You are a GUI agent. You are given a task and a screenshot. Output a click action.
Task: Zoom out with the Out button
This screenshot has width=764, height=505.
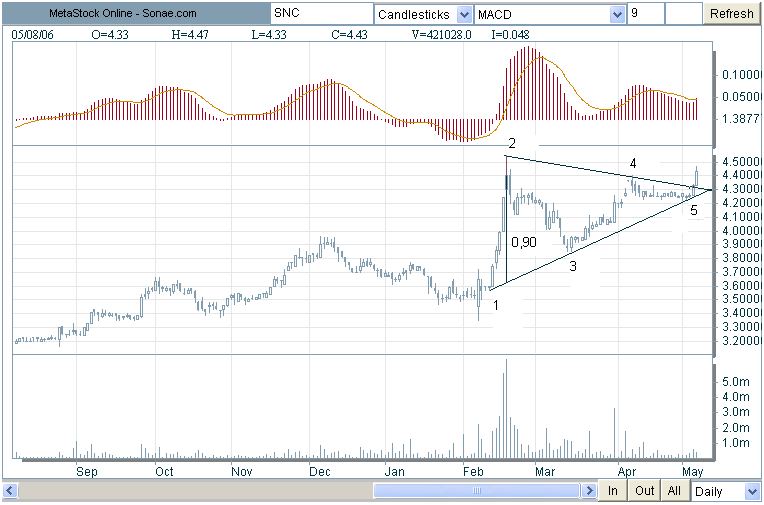(644, 490)
